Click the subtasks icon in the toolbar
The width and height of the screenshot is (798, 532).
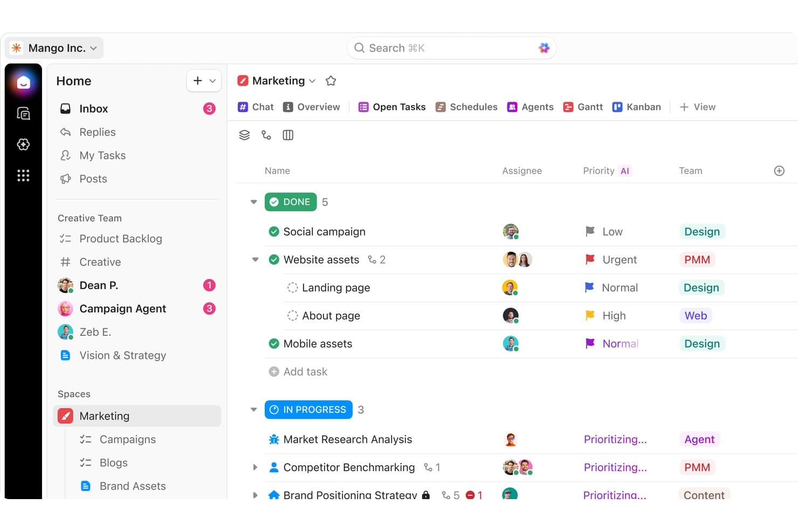pyautogui.click(x=266, y=135)
